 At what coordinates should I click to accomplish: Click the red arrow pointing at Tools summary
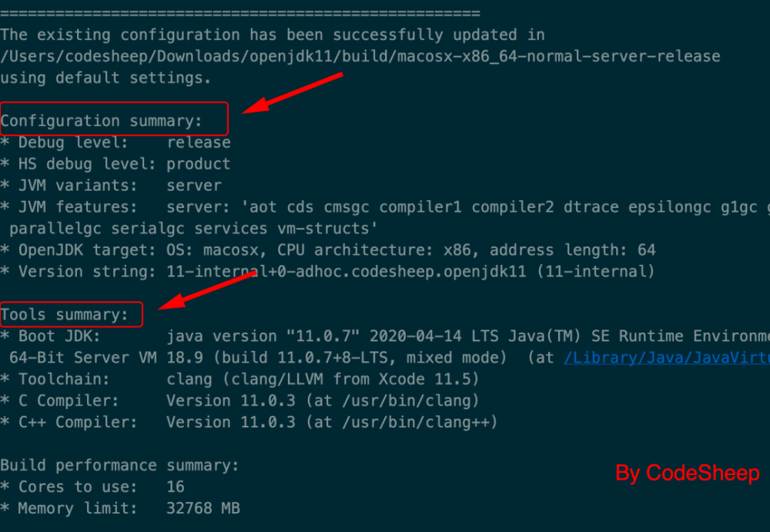[208, 290]
